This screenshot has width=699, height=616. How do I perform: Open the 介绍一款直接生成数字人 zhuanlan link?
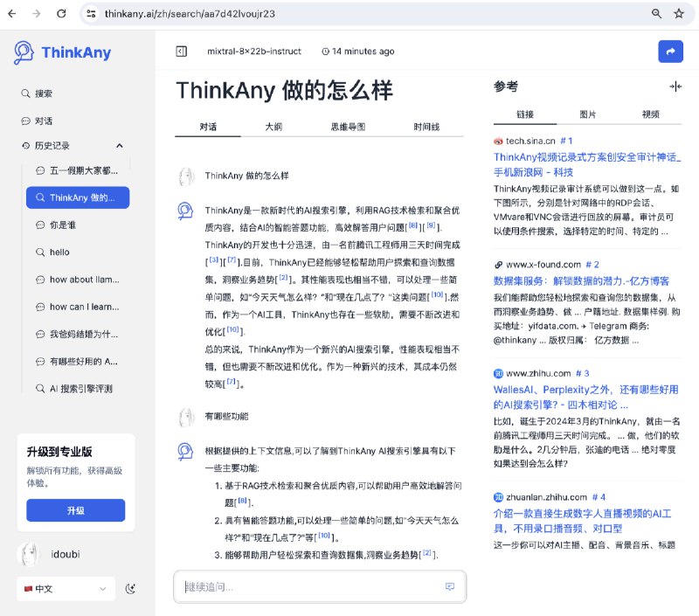click(582, 521)
